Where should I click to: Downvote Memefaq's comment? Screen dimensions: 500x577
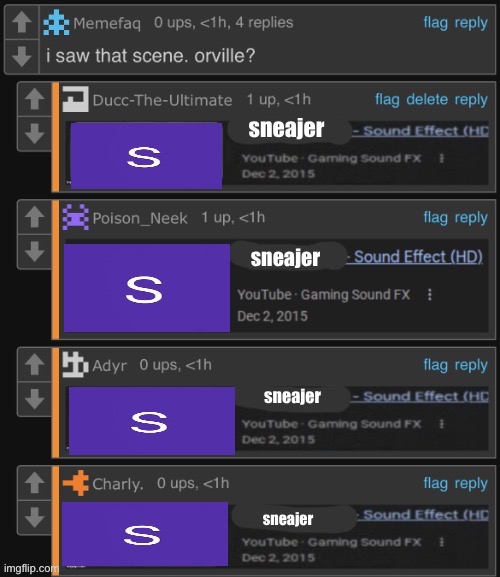point(22,56)
